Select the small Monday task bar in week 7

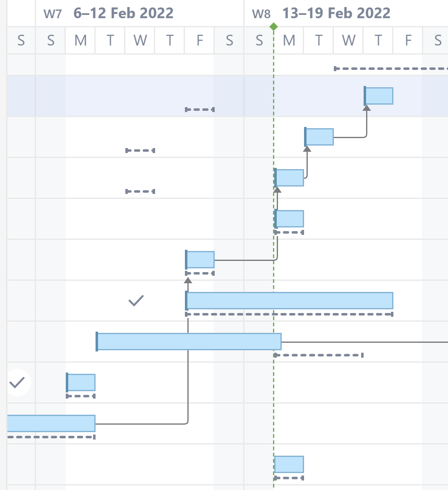pyautogui.click(x=81, y=382)
